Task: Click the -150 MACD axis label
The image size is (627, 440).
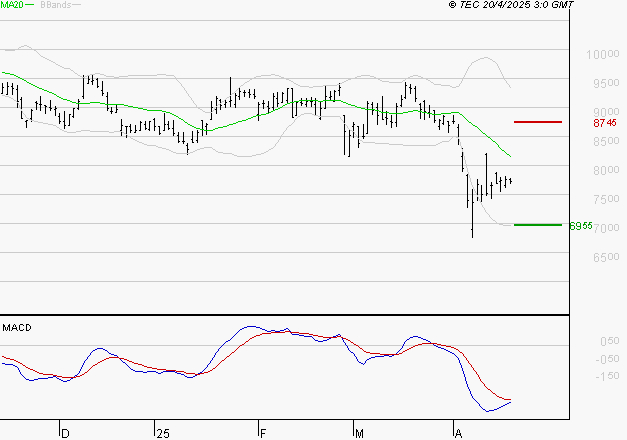Action: pyautogui.click(x=583, y=377)
